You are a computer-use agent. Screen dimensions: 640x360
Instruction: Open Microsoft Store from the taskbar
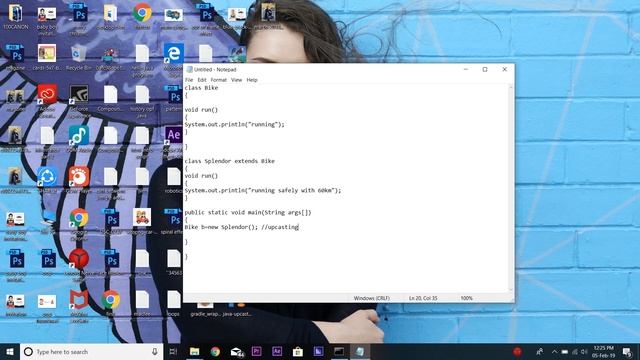(298, 351)
